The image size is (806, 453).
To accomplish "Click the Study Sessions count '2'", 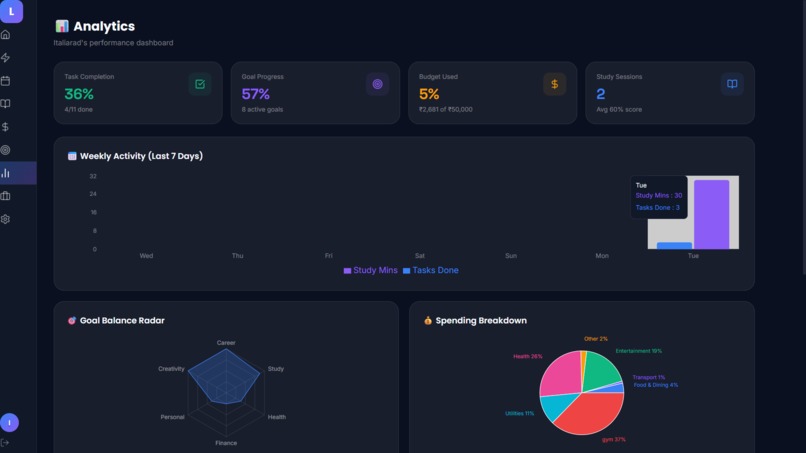I will point(600,94).
